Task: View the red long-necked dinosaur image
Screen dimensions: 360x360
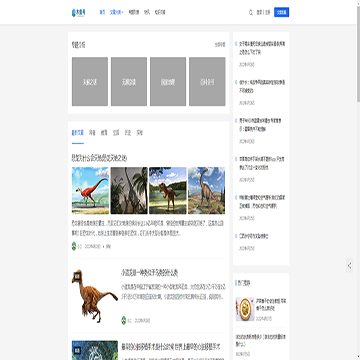Action: (x=90, y=190)
